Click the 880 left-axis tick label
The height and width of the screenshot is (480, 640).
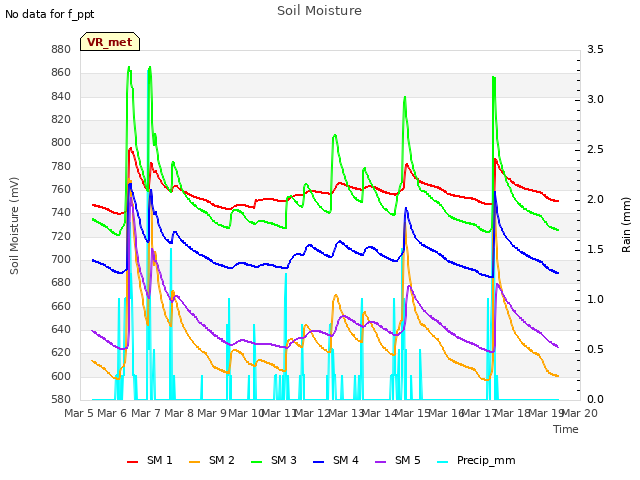point(61,50)
